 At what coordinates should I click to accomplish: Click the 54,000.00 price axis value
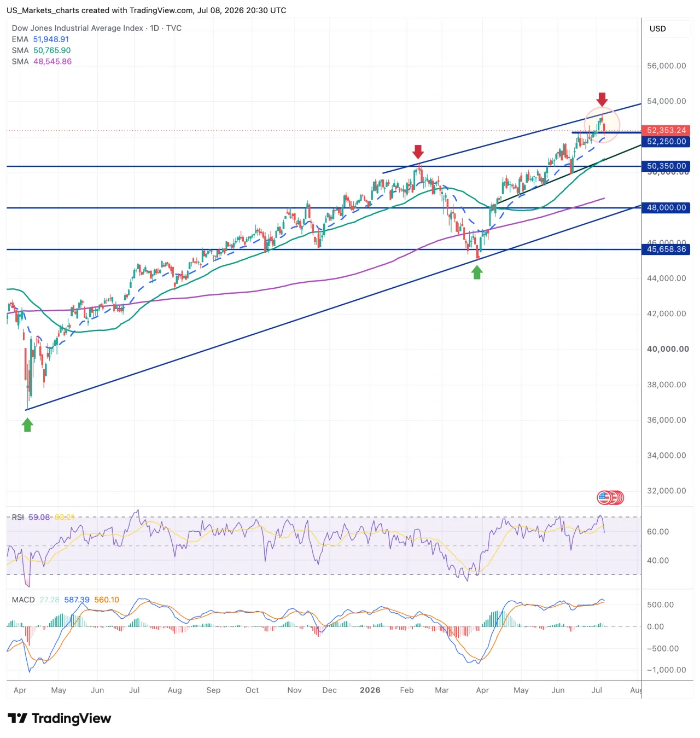(x=666, y=101)
